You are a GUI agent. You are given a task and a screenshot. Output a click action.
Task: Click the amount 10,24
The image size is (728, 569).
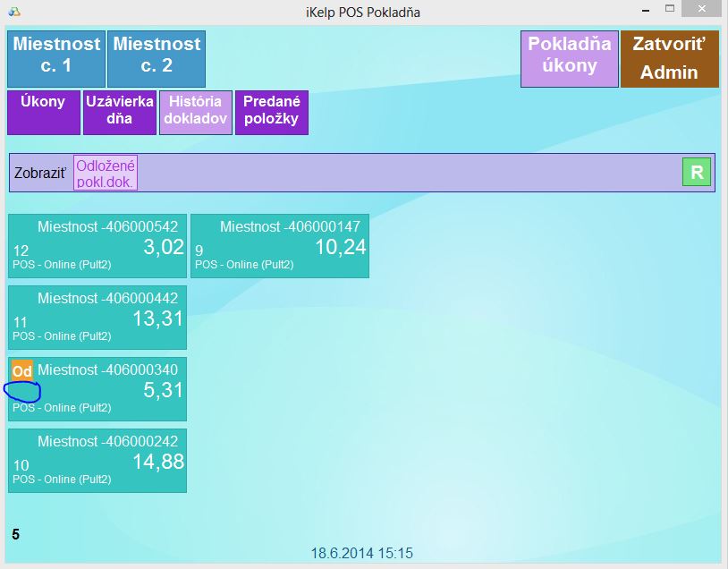341,247
